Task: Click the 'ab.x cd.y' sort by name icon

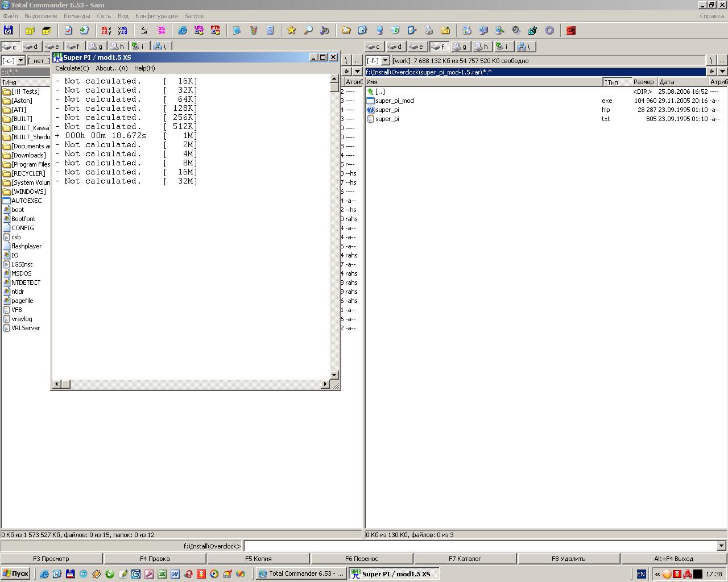Action: click(x=106, y=30)
